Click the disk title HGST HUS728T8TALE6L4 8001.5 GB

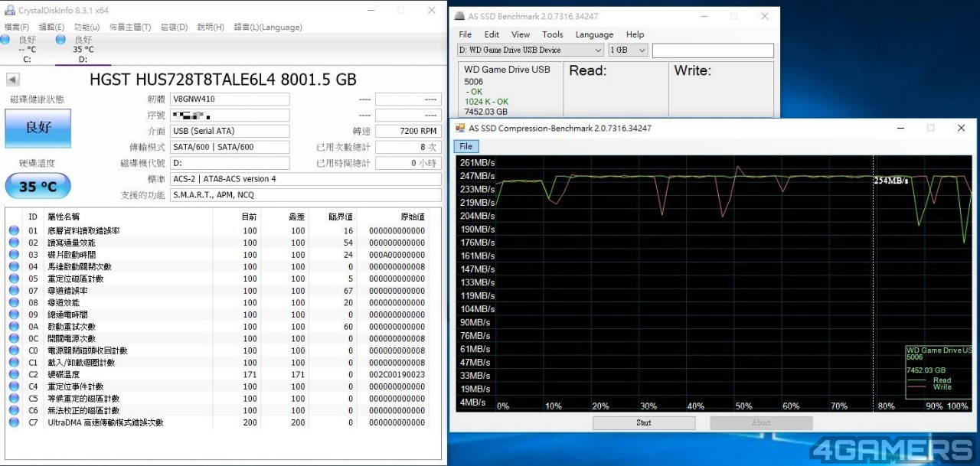[x=223, y=80]
